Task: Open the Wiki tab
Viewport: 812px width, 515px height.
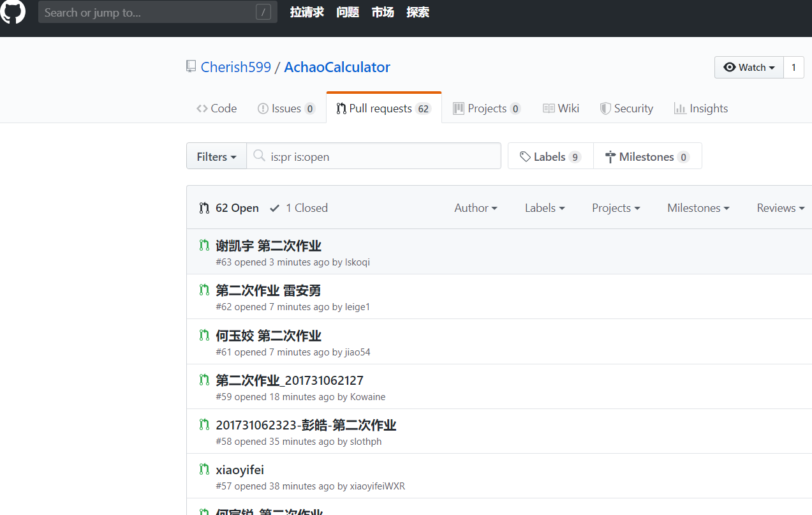Action: click(561, 108)
